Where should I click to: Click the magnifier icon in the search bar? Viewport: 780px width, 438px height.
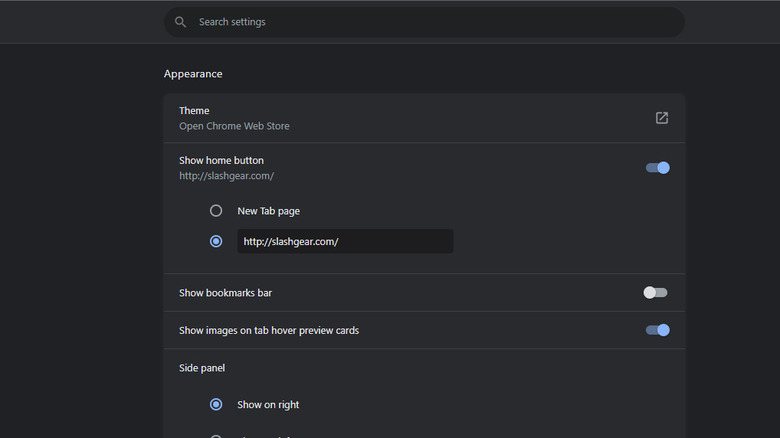tap(180, 22)
